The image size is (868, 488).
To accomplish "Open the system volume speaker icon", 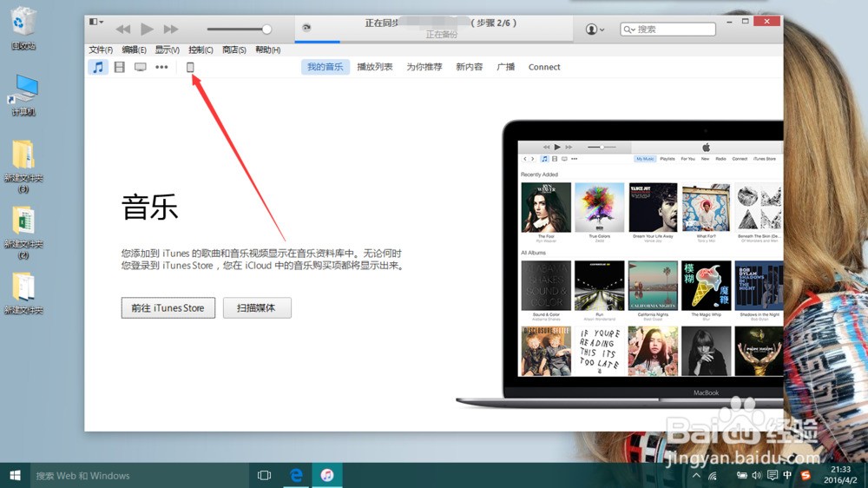I will click(x=757, y=475).
